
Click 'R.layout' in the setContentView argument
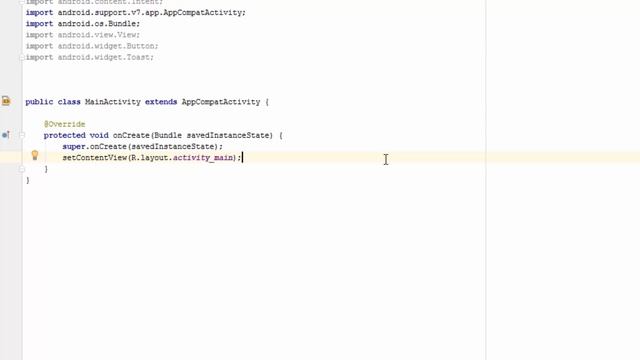click(149, 158)
